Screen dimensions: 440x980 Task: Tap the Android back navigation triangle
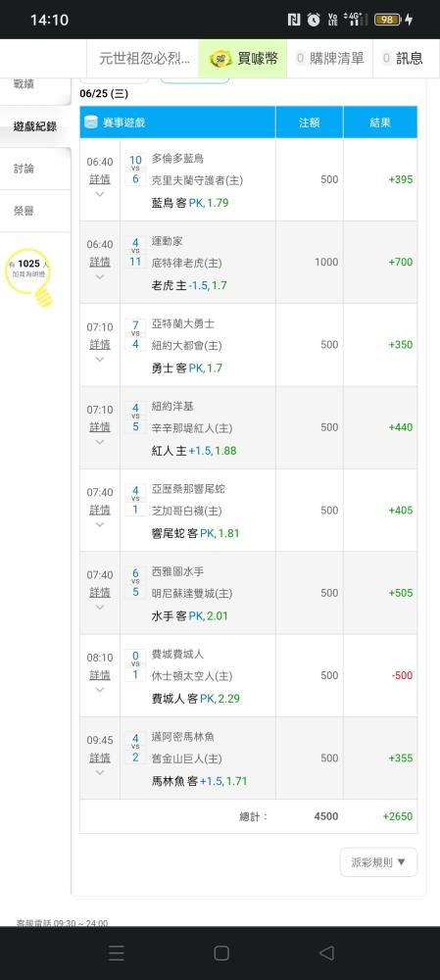326,953
